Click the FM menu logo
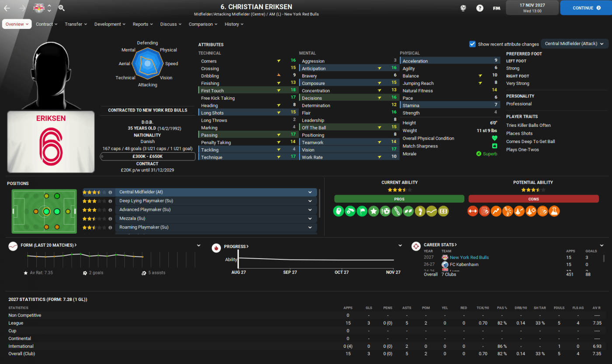 pyautogui.click(x=497, y=8)
